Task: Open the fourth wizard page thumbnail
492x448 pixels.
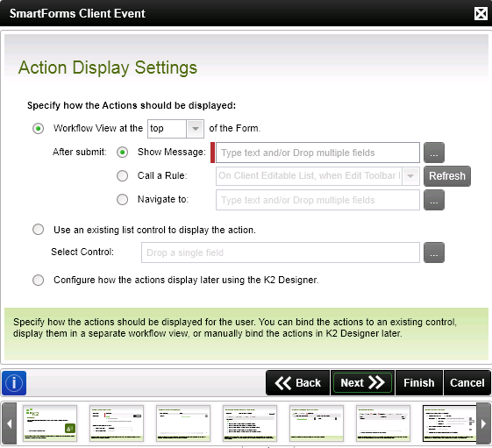Action: coord(250,423)
